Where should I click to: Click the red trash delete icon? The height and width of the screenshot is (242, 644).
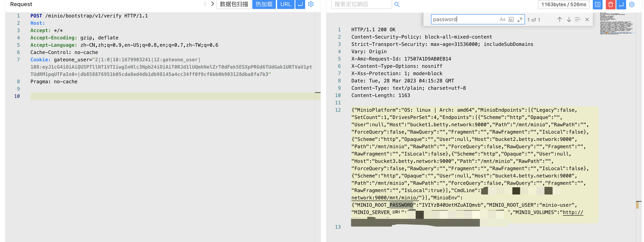[x=610, y=4]
